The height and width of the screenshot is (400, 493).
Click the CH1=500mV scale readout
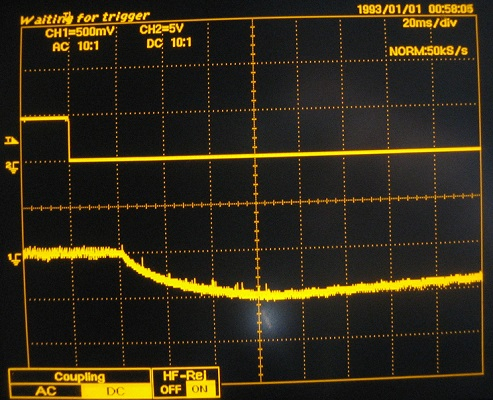[80, 33]
